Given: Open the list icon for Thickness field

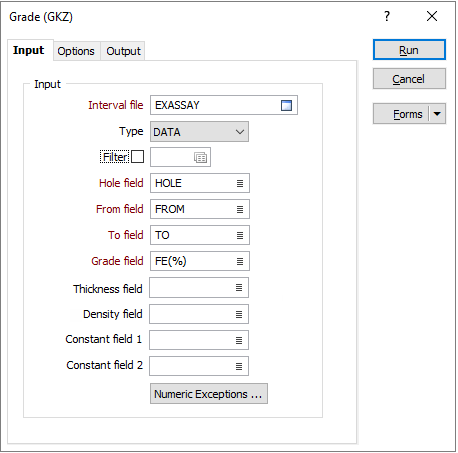Looking at the screenshot, I should 239,287.
